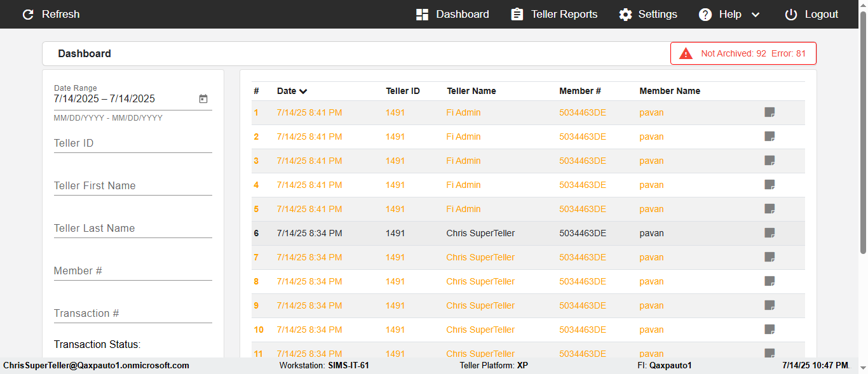
Task: Click the Logout power icon
Action: pyautogui.click(x=790, y=15)
